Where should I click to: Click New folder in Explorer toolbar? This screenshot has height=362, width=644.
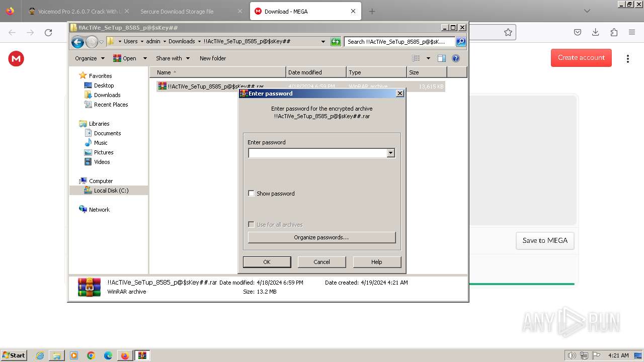213,58
